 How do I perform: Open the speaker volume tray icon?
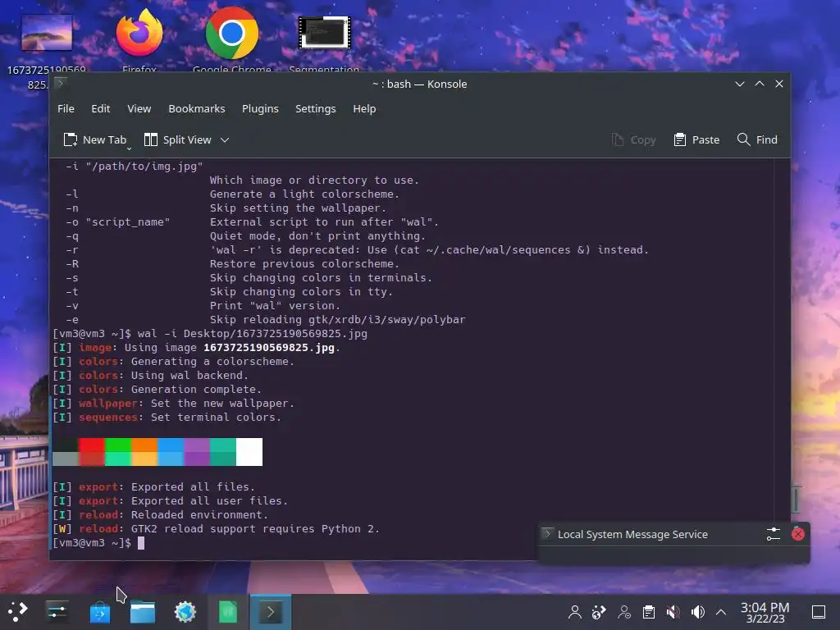coord(697,612)
